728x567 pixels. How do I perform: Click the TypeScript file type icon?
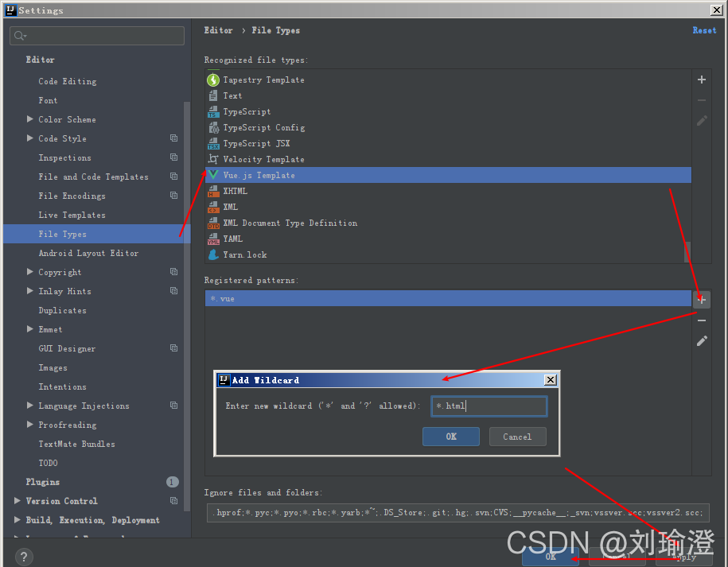tap(213, 112)
